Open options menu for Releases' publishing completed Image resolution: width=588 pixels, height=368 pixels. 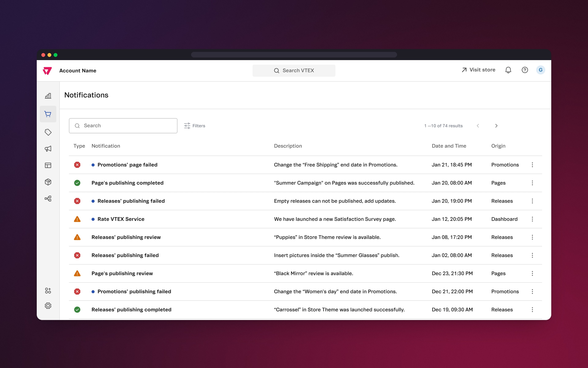(532, 310)
